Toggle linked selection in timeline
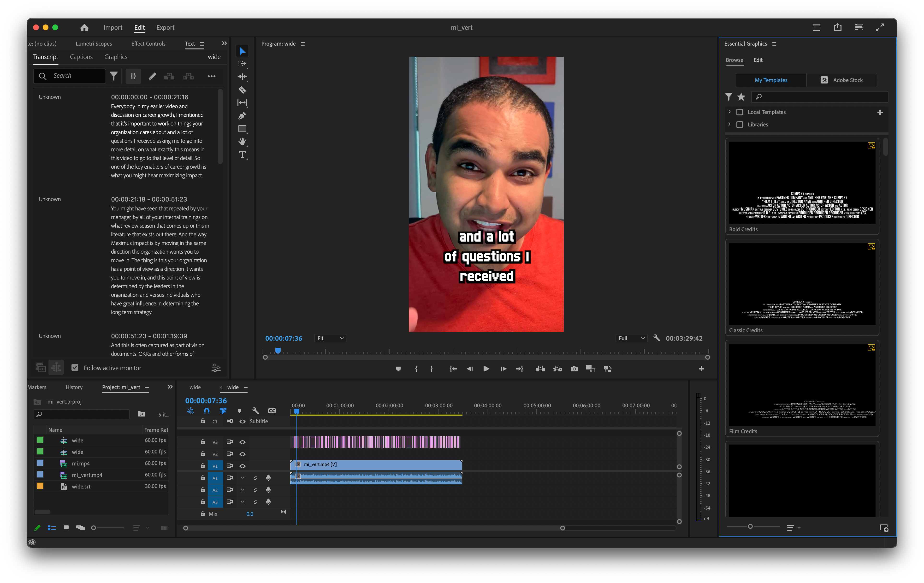924x583 pixels. (x=223, y=411)
